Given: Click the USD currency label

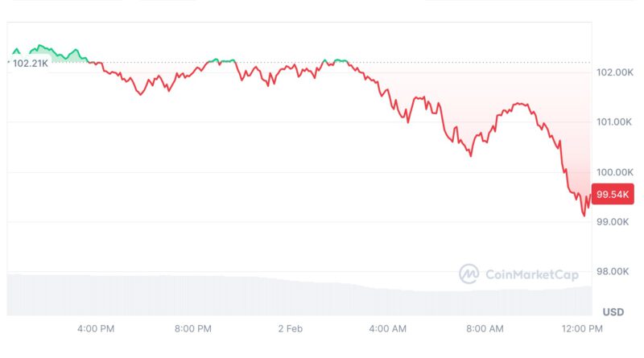Looking at the screenshot, I should [613, 311].
